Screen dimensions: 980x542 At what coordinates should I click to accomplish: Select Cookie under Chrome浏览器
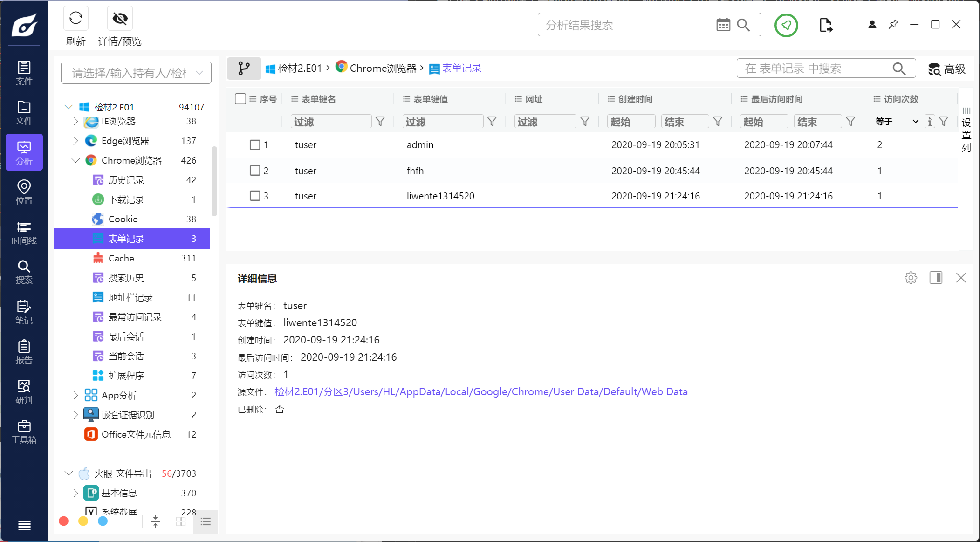coord(123,219)
